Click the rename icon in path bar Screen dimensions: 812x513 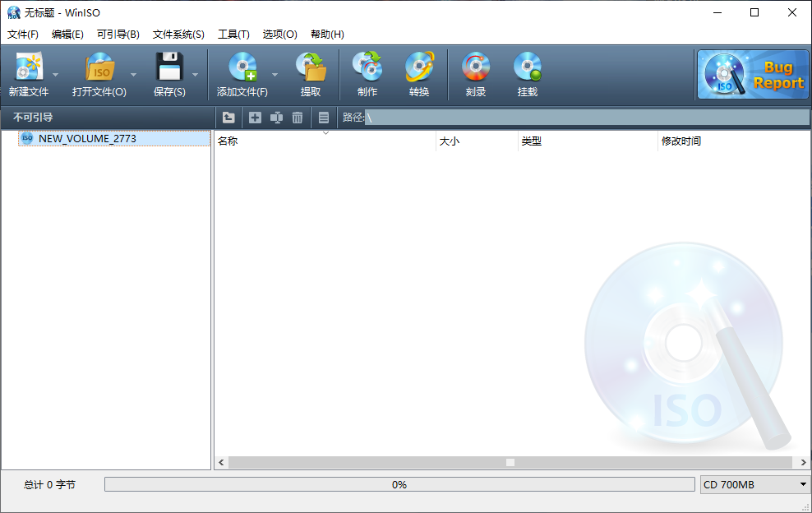click(276, 118)
